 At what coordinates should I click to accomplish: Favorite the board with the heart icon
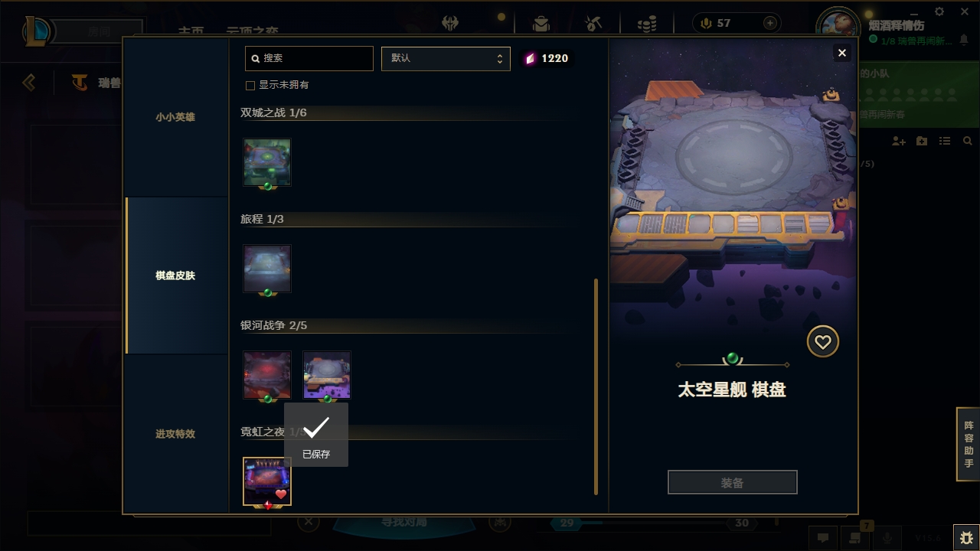tap(823, 341)
